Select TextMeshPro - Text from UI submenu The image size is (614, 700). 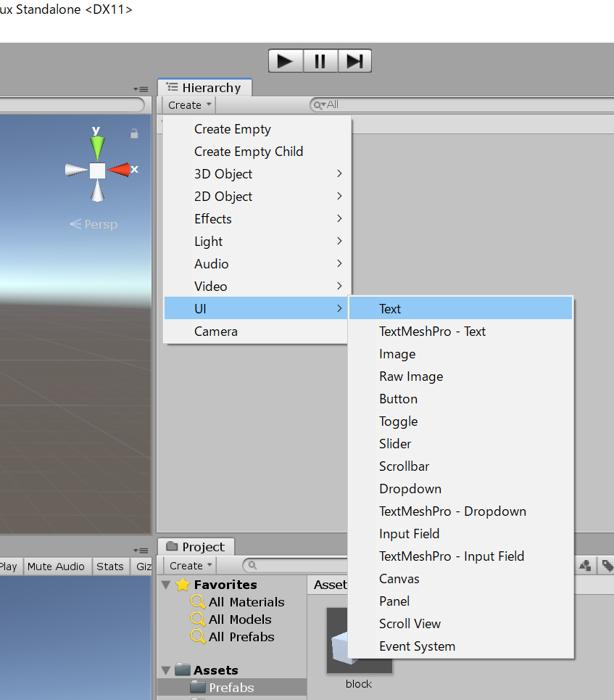click(x=432, y=332)
